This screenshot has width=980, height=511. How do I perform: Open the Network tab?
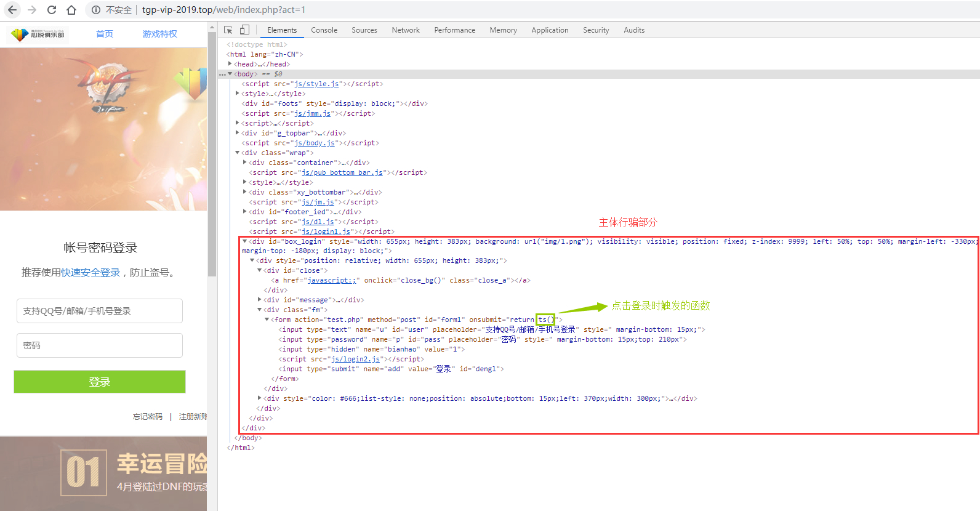pos(406,30)
